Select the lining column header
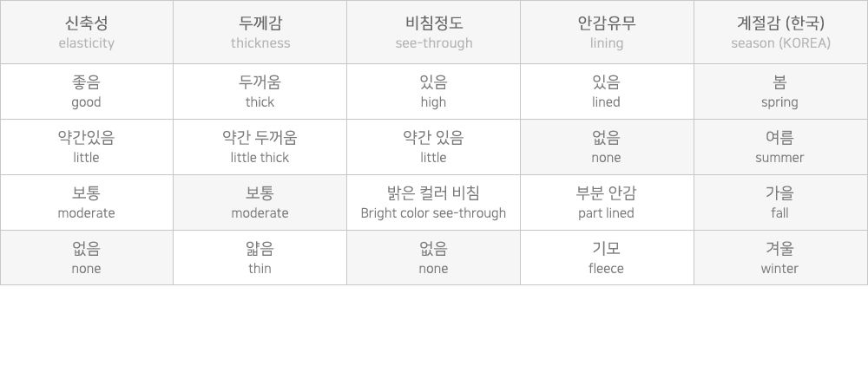Screen dimensions: 868x372 click(x=607, y=32)
